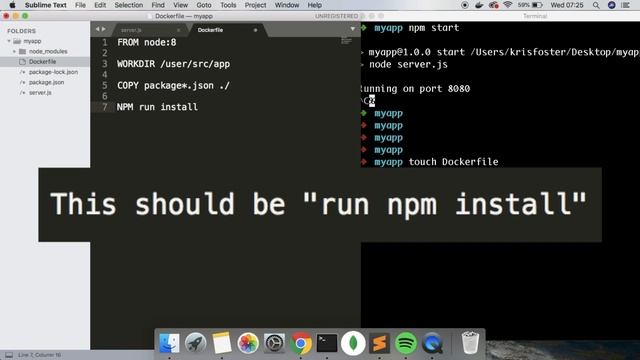Expand the node_modules folder
Viewport: 640px width, 360px height.
coord(14,51)
